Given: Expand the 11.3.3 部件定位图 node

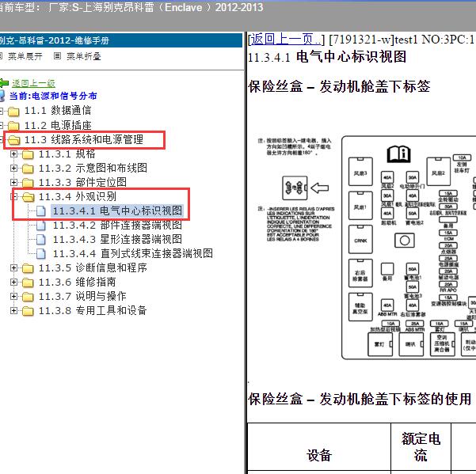Looking at the screenshot, I should [13, 182].
